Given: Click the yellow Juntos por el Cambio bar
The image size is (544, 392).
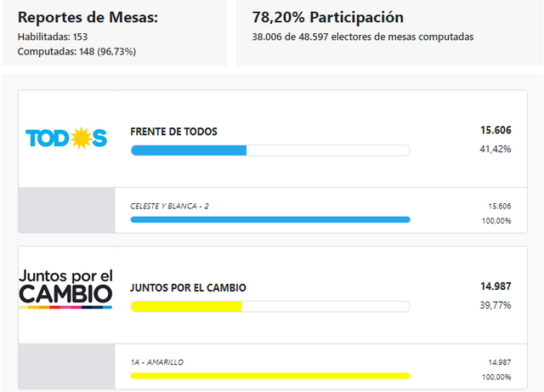Looking at the screenshot, I should tap(270, 307).
